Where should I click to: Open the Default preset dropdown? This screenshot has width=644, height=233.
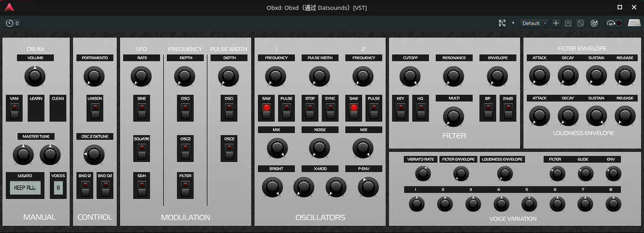click(534, 23)
